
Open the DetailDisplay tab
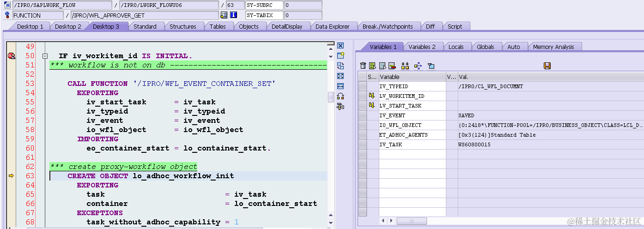click(287, 26)
